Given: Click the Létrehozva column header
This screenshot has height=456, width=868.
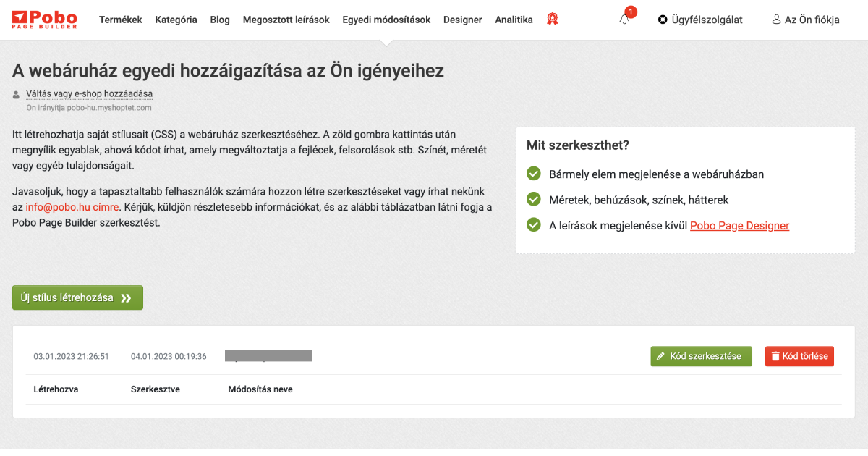Looking at the screenshot, I should pyautogui.click(x=56, y=389).
